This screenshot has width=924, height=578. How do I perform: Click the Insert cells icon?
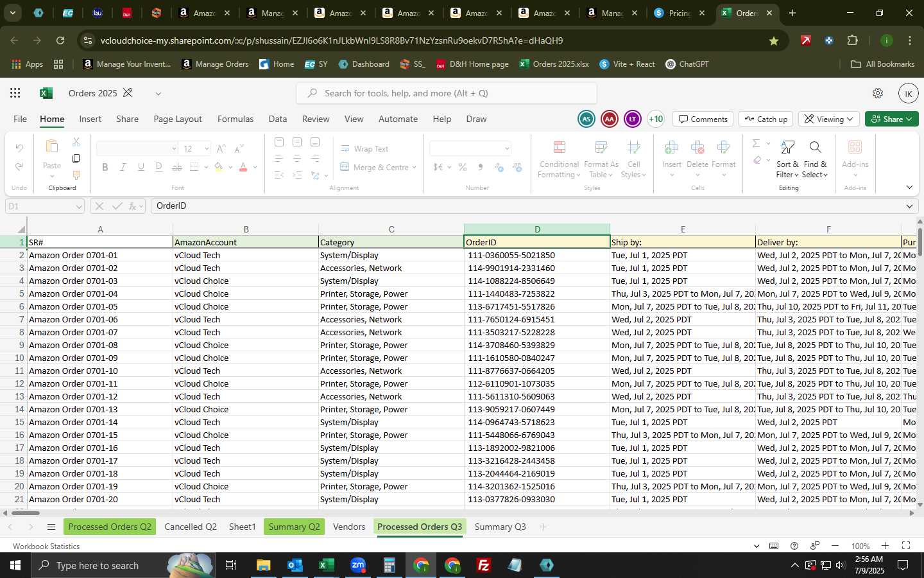pos(672,147)
